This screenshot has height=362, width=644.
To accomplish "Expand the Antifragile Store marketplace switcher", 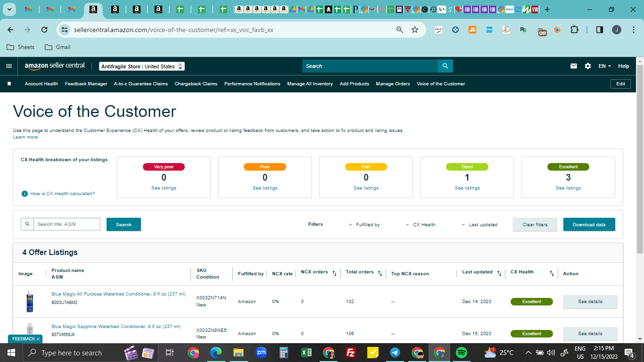I will point(142,66).
